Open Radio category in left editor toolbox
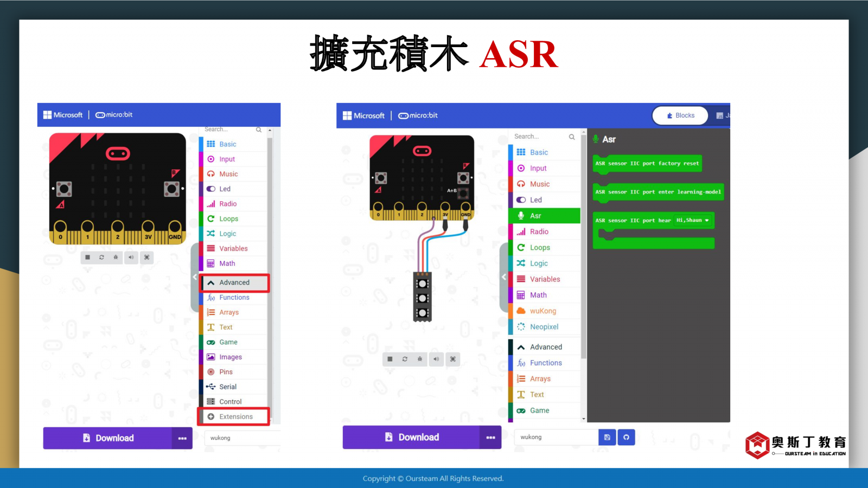 click(233, 204)
